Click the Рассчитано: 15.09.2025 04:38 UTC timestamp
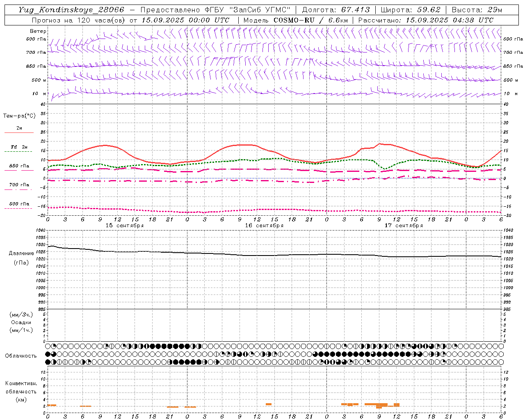The image size is (525, 420). (x=426, y=20)
